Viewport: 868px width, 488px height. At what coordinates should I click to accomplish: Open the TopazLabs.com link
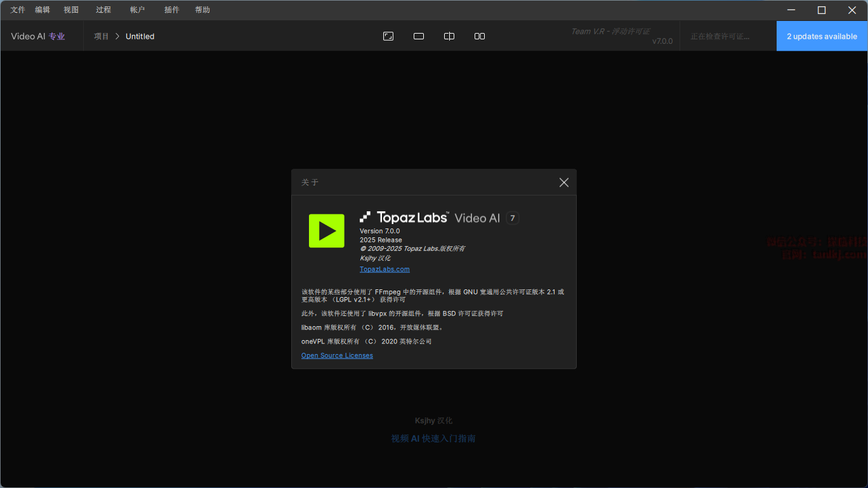pos(385,269)
